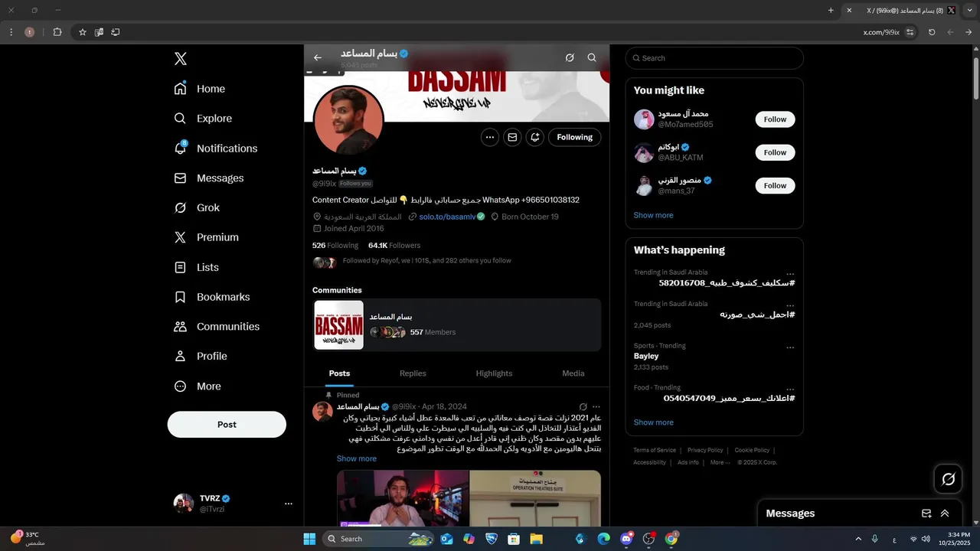Open the solo.to/basamlv link
This screenshot has height=551, width=980.
tap(446, 217)
